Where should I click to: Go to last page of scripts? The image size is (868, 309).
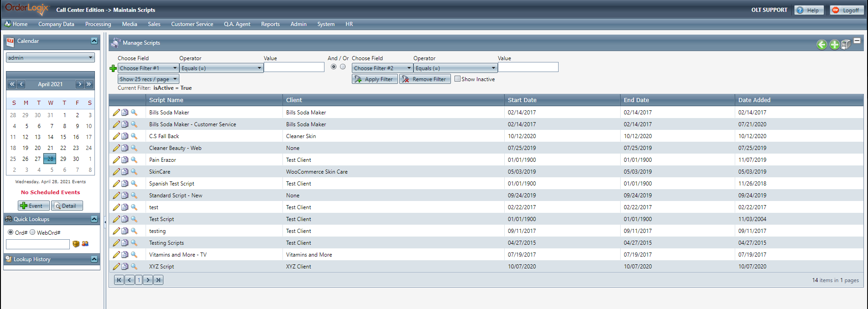[x=158, y=280]
